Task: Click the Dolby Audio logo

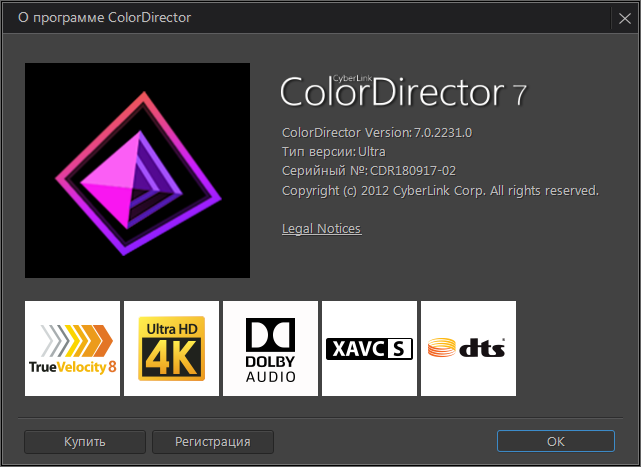Action: coord(270,348)
